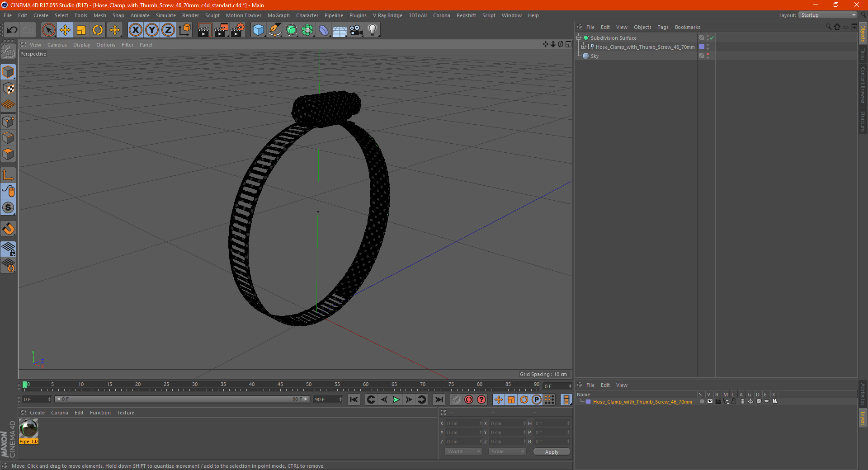The image size is (868, 470).
Task: Open the World coordinate dropdown
Action: 463,451
